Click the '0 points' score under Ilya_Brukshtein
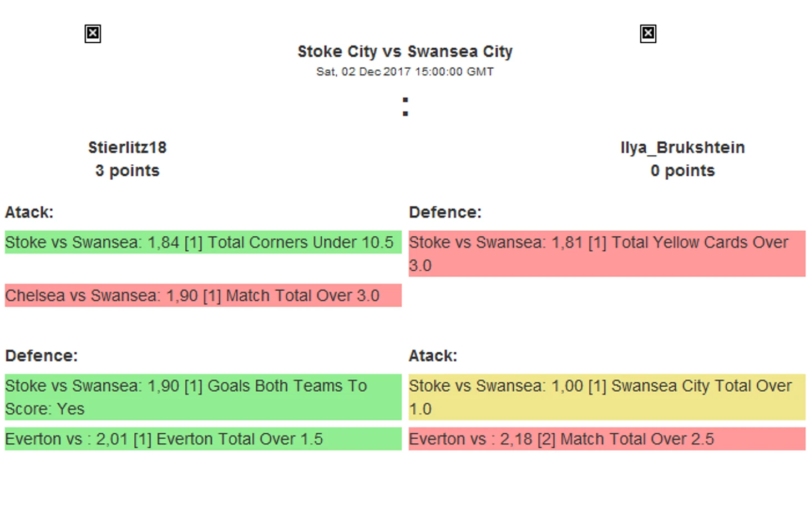The height and width of the screenshot is (532, 810). tap(682, 171)
